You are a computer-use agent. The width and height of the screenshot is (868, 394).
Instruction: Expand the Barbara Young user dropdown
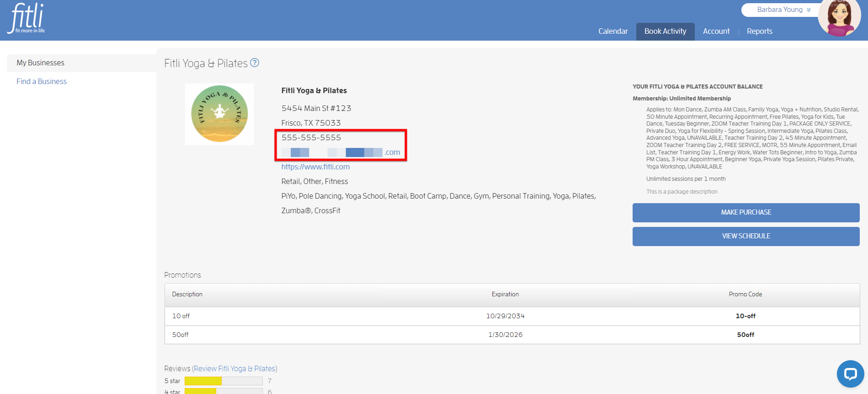pyautogui.click(x=783, y=10)
